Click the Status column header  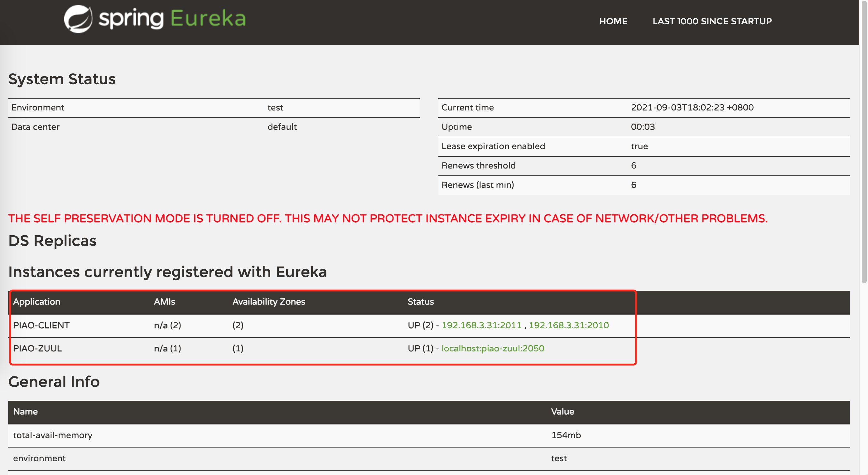(x=421, y=301)
